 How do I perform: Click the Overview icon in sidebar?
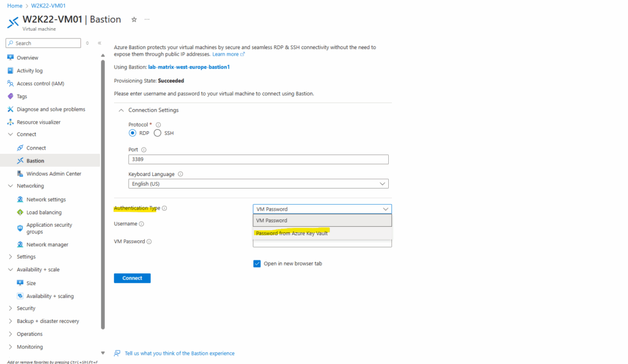pos(10,58)
